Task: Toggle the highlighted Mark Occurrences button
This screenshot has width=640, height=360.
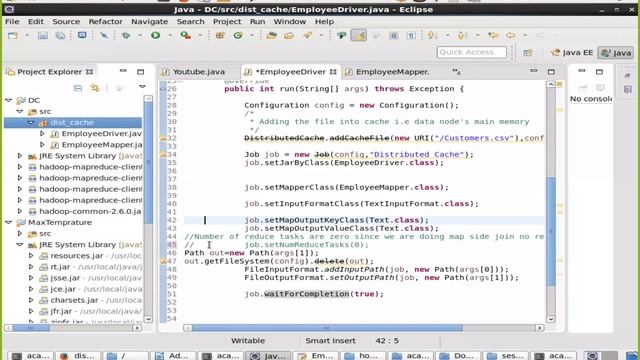Action: (x=359, y=36)
